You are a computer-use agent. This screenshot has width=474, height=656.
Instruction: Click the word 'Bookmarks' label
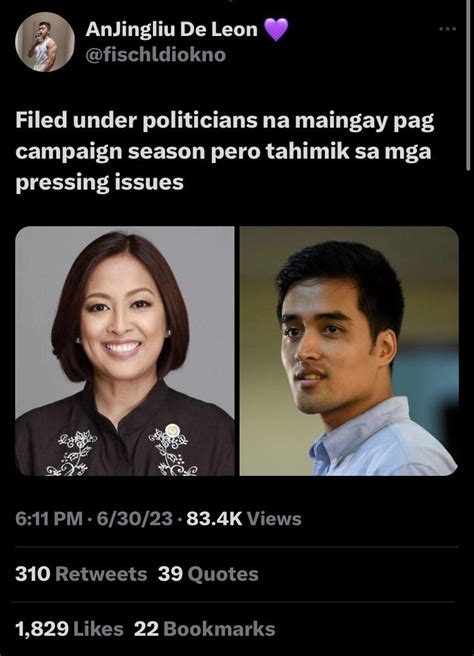tap(219, 629)
